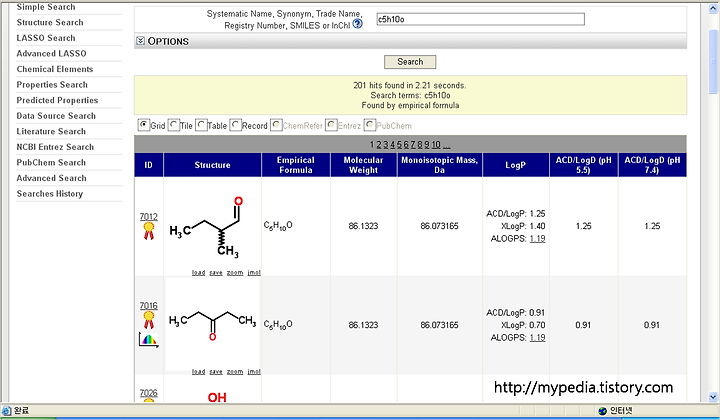Viewport: 720px width, 420px height.
Task: Open compound ID 7012 link
Action: point(148,217)
